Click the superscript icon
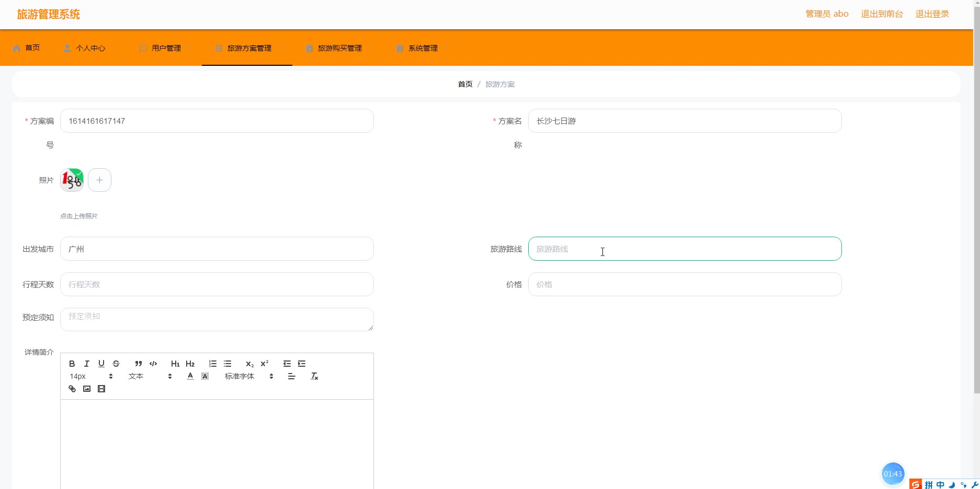Viewport: 980px width, 489px height. (265, 364)
